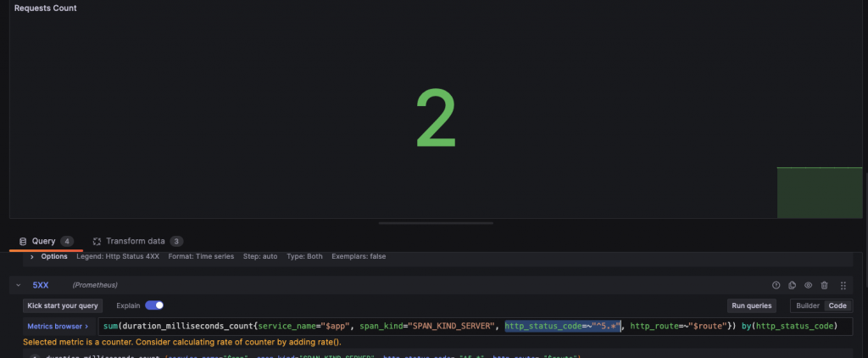The image size is (868, 358).
Task: Click Format: Time series option text
Action: [201, 256]
